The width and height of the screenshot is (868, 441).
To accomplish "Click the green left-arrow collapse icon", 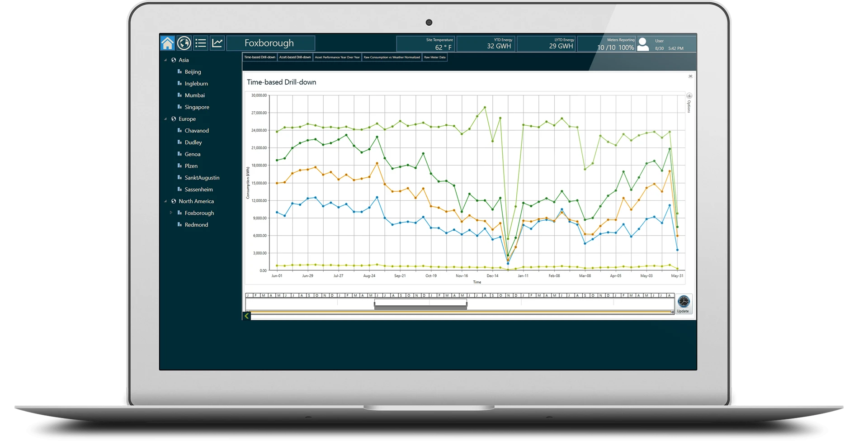I will [x=247, y=316].
